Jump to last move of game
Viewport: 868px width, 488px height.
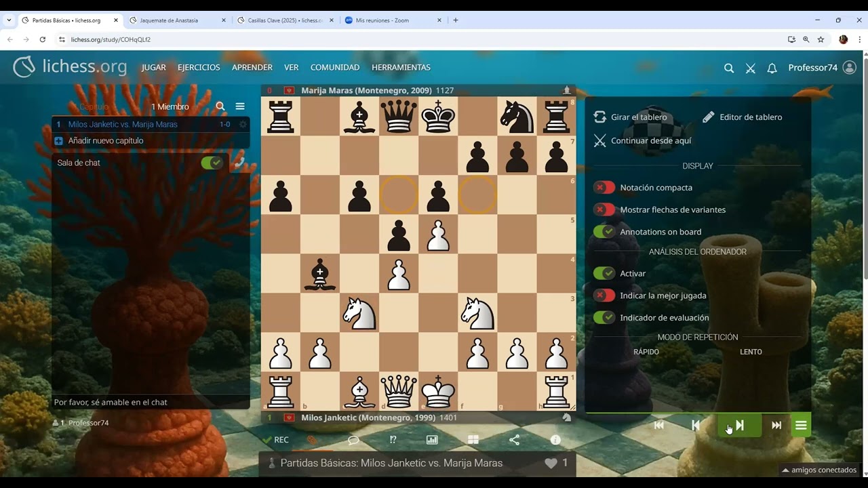pos(776,425)
